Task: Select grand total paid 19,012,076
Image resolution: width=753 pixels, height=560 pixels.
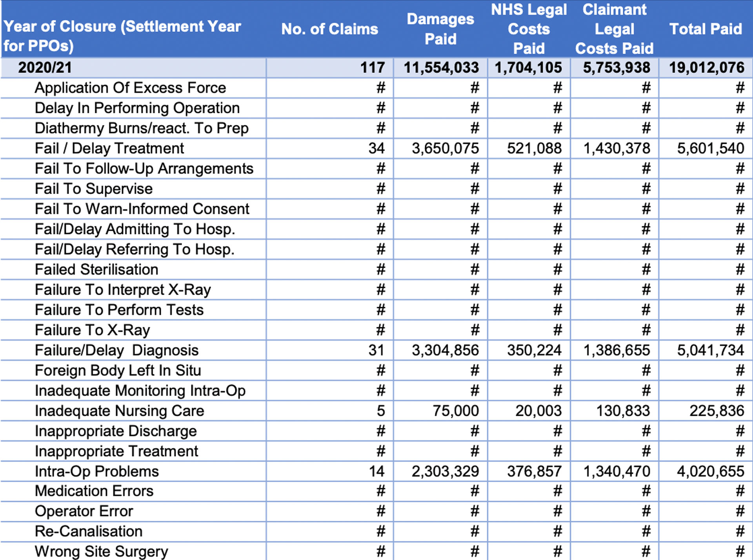Action: tap(706, 67)
